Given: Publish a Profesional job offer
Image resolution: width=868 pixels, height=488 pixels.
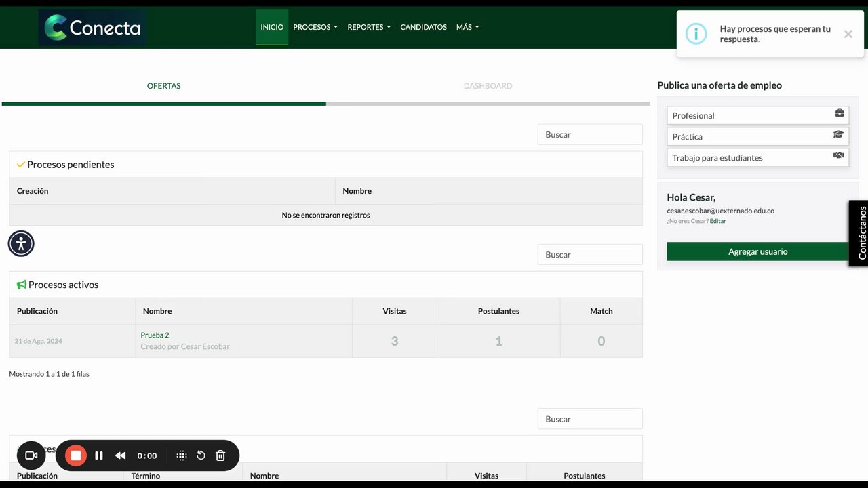Looking at the screenshot, I should point(757,115).
